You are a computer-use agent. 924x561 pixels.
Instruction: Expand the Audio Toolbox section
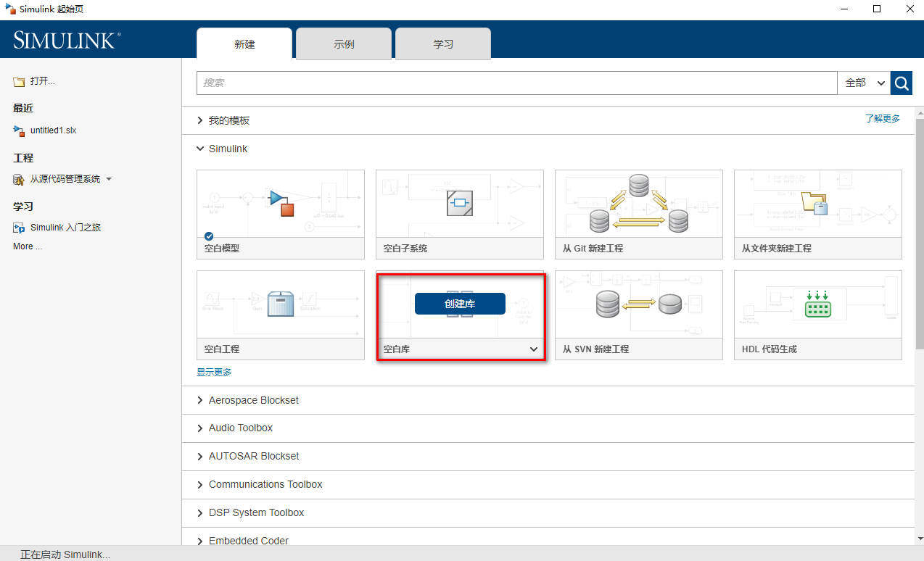click(x=200, y=428)
